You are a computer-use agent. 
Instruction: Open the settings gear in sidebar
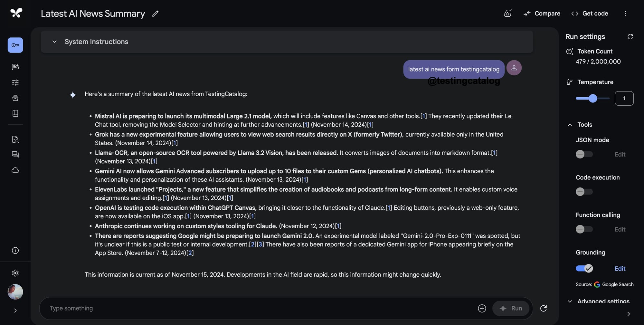point(15,273)
